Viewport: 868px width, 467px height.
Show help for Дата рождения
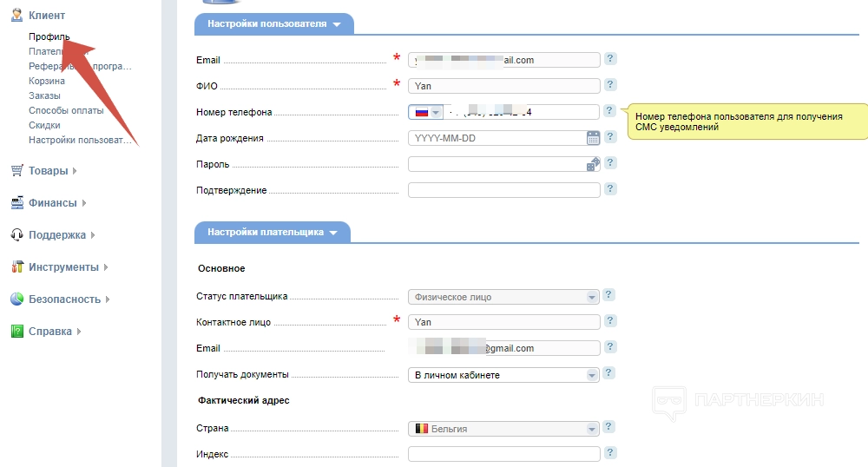click(x=610, y=136)
